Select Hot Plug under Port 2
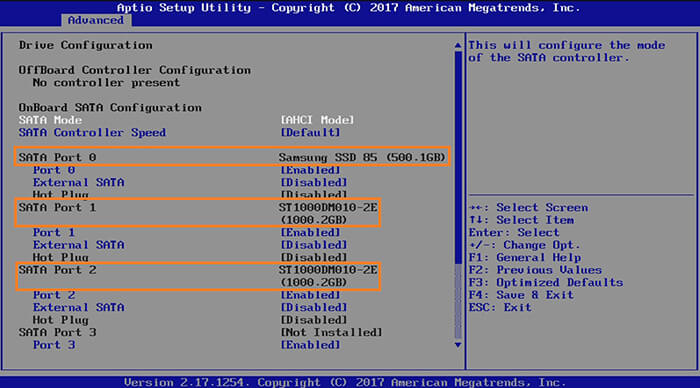The height and width of the screenshot is (388, 700). [60, 320]
